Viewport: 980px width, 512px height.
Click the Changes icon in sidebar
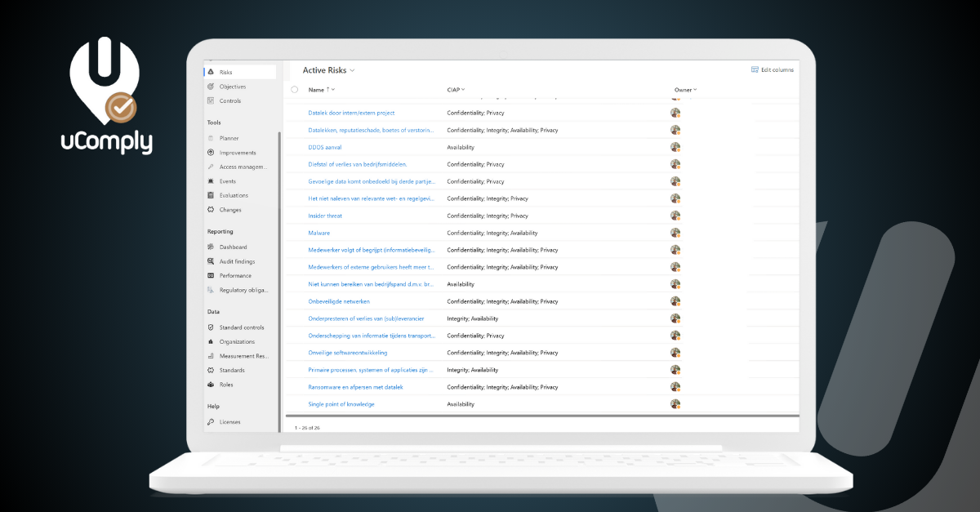(x=211, y=210)
